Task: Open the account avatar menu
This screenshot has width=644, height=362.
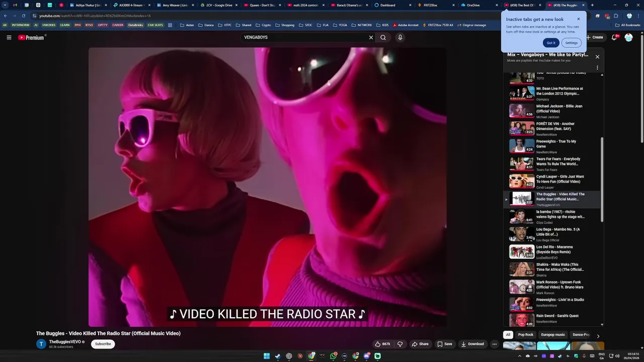Action: pyautogui.click(x=628, y=37)
